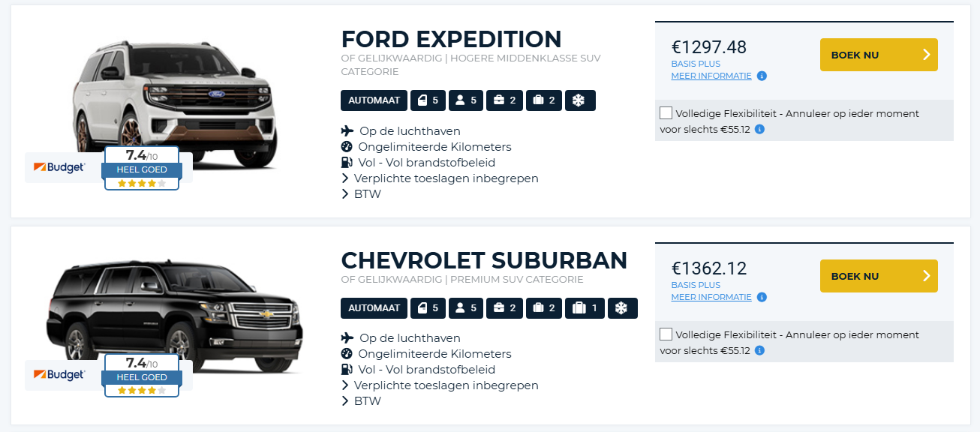Enable Volledige Flexibiliteit for the Ford Expedition
Screen dimensions: 980x432
click(x=666, y=113)
